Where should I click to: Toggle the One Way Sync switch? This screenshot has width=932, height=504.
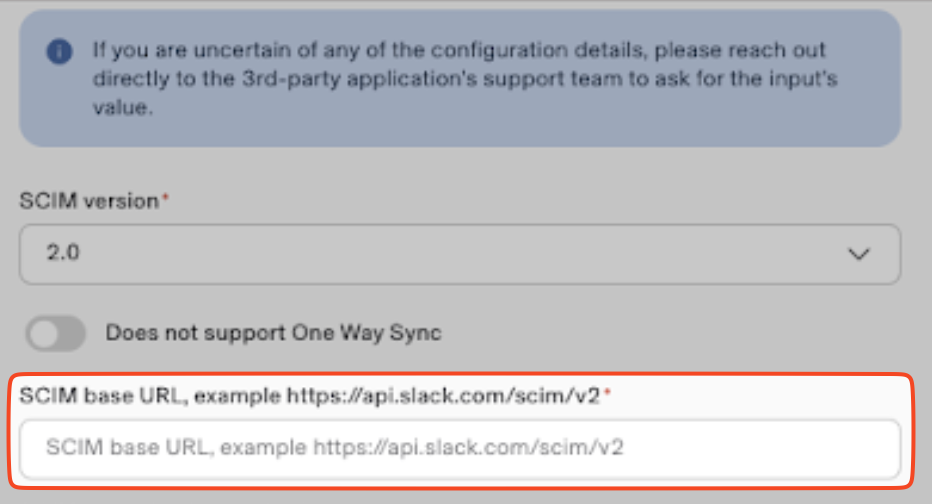[56, 333]
